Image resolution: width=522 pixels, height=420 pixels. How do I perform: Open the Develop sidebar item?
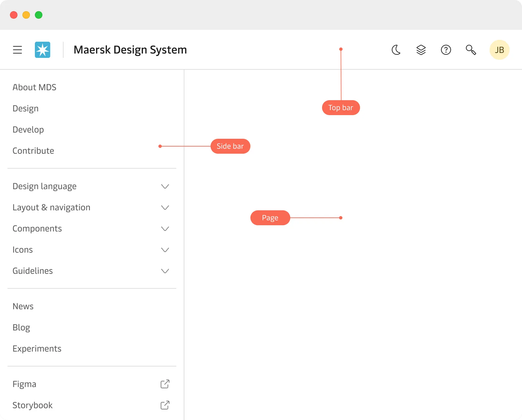(x=28, y=130)
